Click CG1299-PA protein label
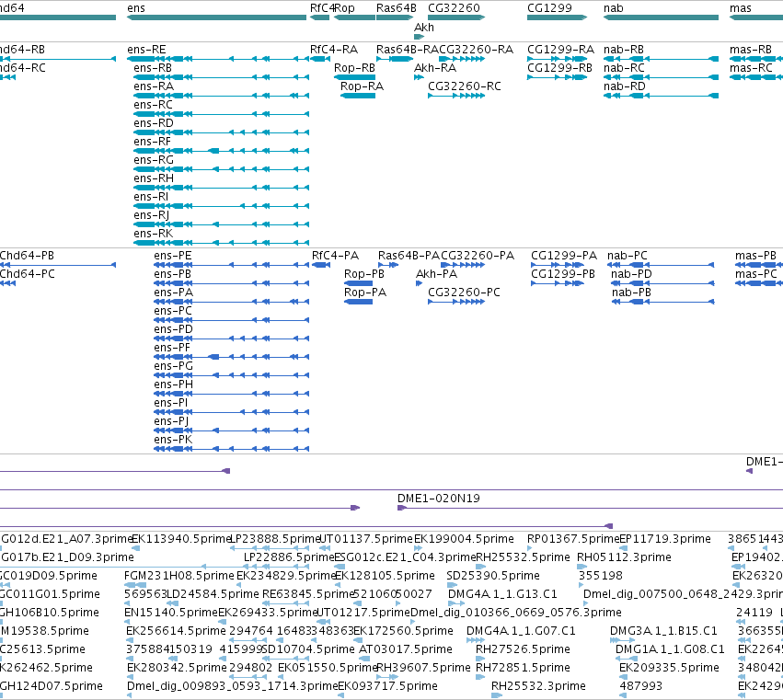This screenshot has width=783, height=700. (x=564, y=256)
